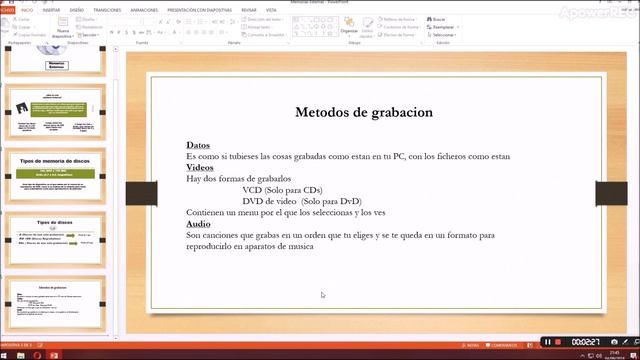640x360 pixels.
Task: Open the Windows Start menu
Action: [x=4, y=356]
